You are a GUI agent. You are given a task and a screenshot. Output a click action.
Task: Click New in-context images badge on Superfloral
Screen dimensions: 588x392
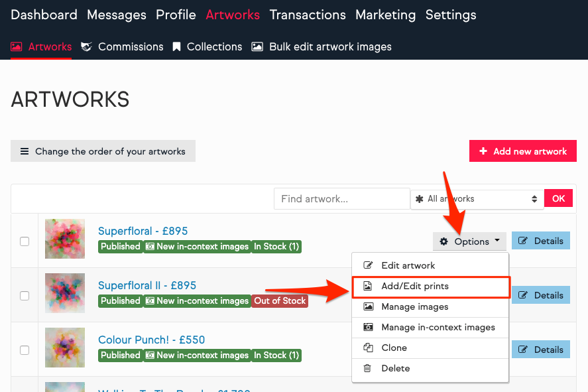[198, 247]
